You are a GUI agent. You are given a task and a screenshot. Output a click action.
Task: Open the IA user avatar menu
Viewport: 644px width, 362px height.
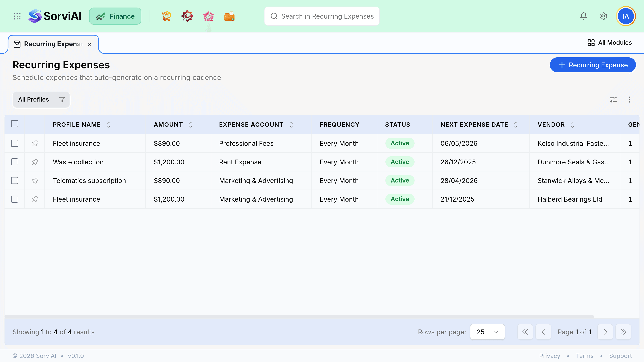(626, 16)
